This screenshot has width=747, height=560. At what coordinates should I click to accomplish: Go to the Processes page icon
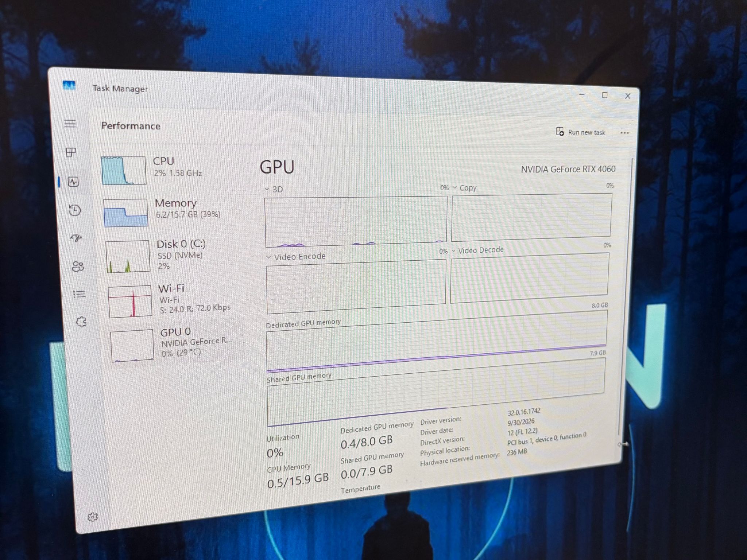[x=71, y=152]
